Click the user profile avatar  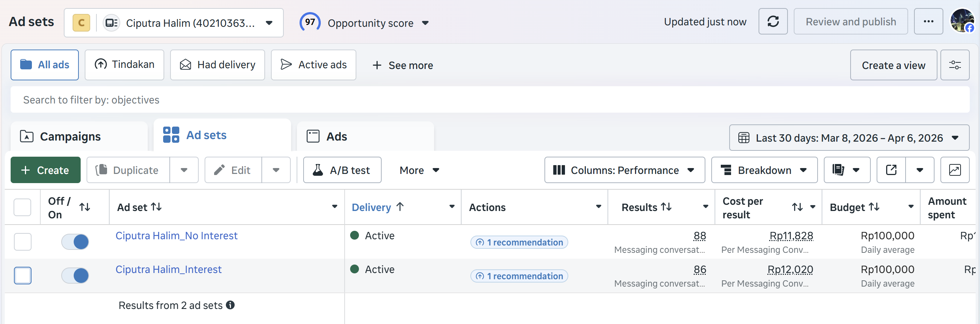962,21
